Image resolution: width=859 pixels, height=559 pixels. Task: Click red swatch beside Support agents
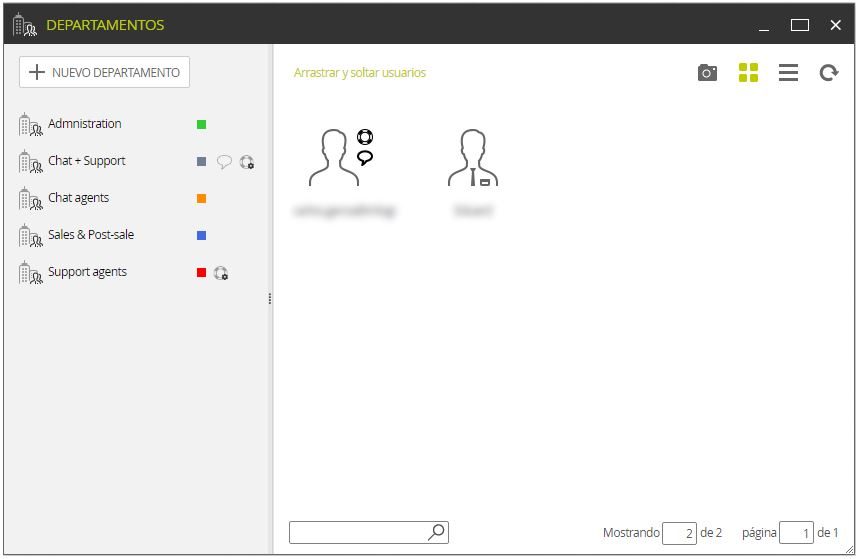[x=202, y=272]
